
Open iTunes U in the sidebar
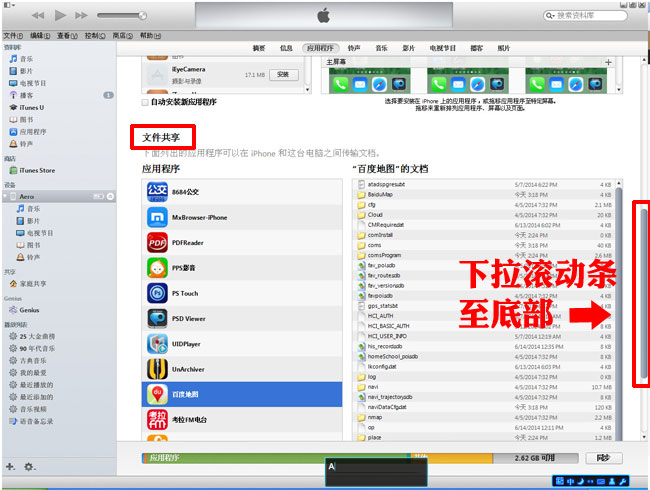27,107
